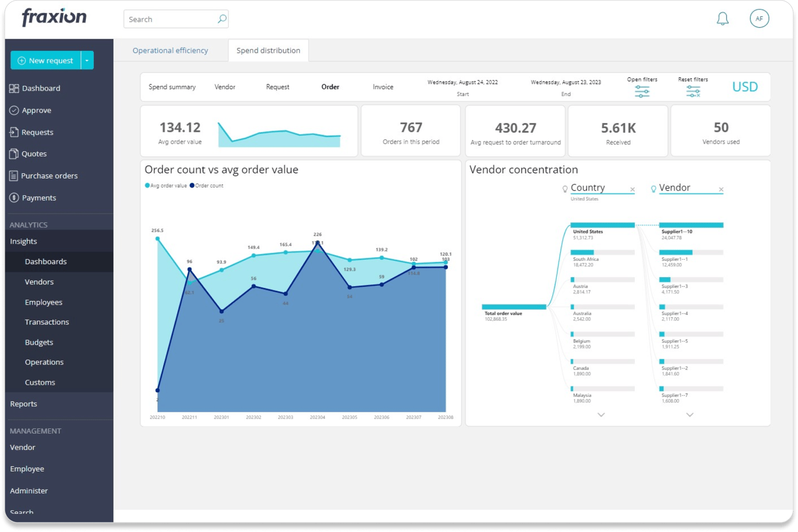Open Requests from the sidebar icon
Screen dimensions: 798x532
click(14, 132)
